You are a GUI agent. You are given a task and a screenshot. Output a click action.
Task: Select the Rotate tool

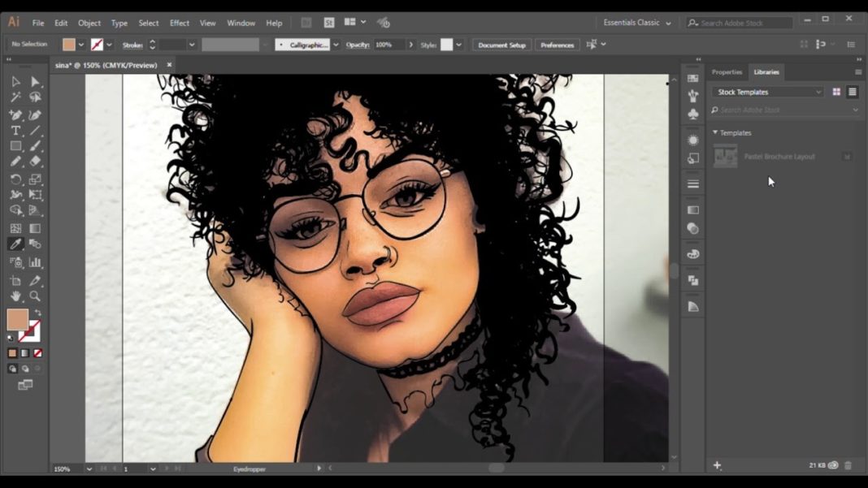[x=15, y=179]
